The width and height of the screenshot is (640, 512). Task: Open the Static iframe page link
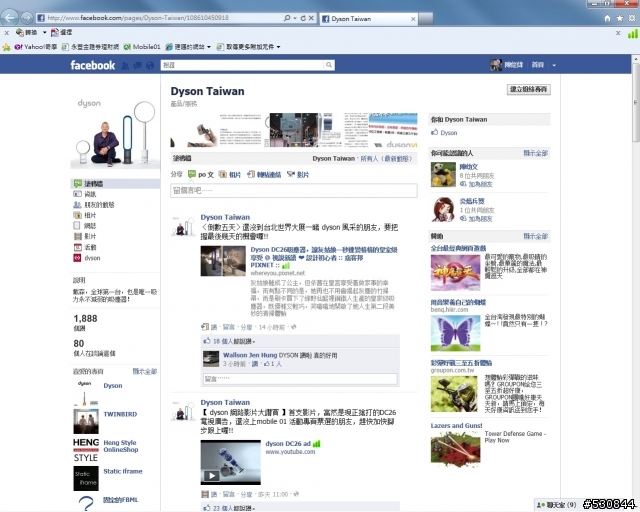point(123,471)
